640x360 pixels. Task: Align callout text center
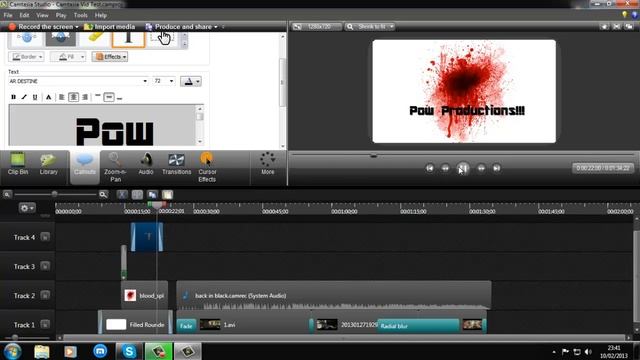tap(73, 97)
